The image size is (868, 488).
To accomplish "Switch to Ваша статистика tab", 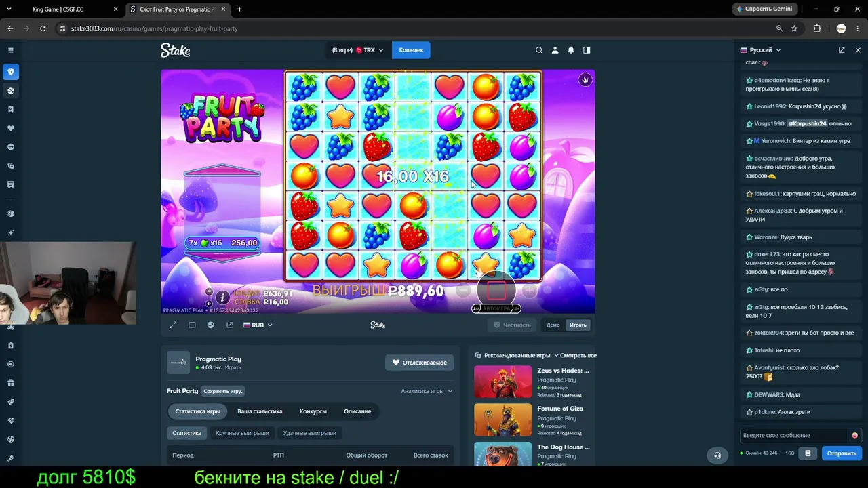I will (260, 411).
